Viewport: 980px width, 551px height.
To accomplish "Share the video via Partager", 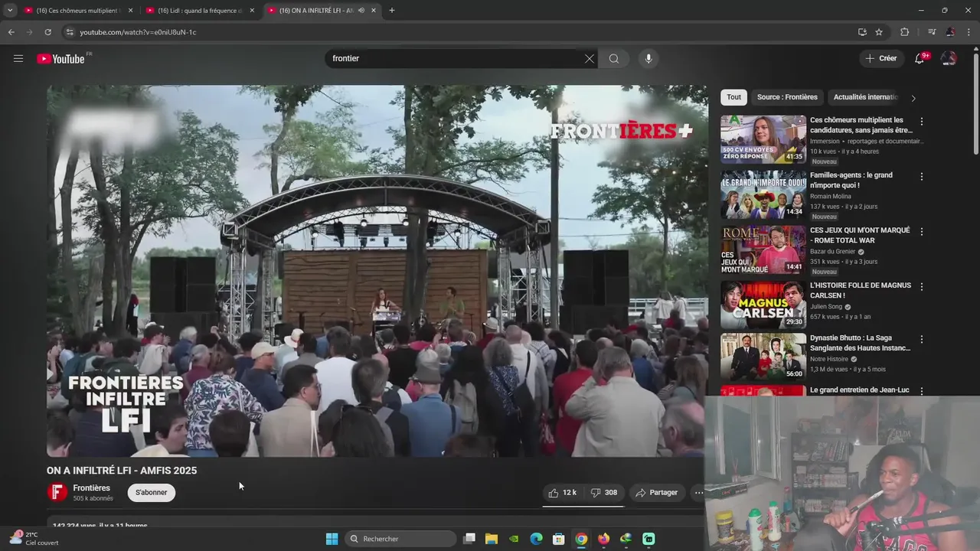I will tap(657, 493).
